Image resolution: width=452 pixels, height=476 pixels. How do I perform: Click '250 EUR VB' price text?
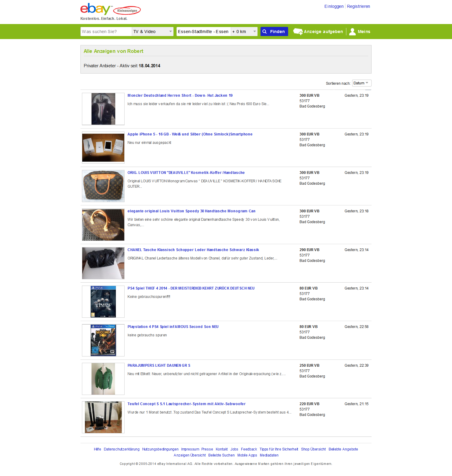click(309, 365)
